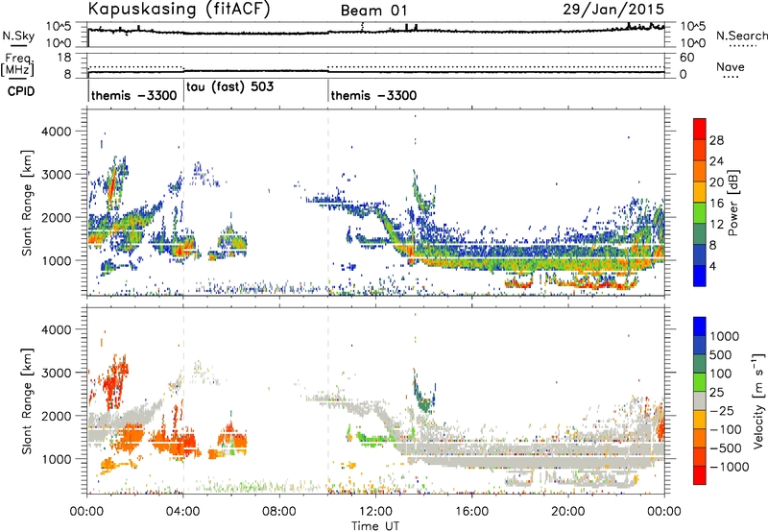Click the '18' tick on the frequency axis
This screenshot has height=532, width=768.
pyautogui.click(x=65, y=58)
